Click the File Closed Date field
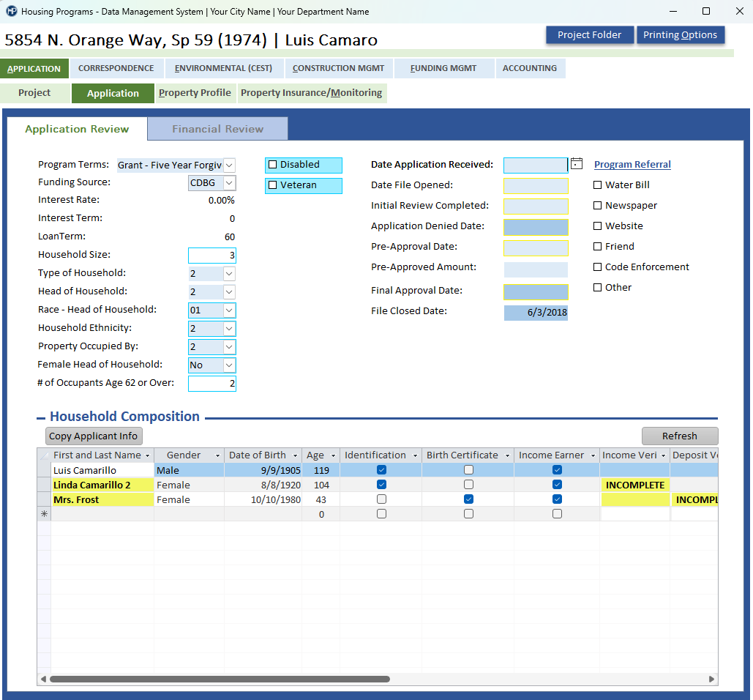This screenshot has height=700, width=753. pos(536,313)
